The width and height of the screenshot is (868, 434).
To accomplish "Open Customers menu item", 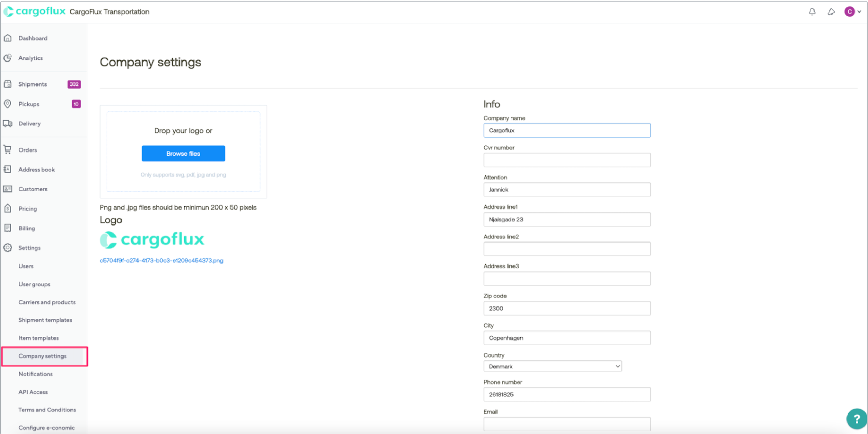I will coord(33,189).
